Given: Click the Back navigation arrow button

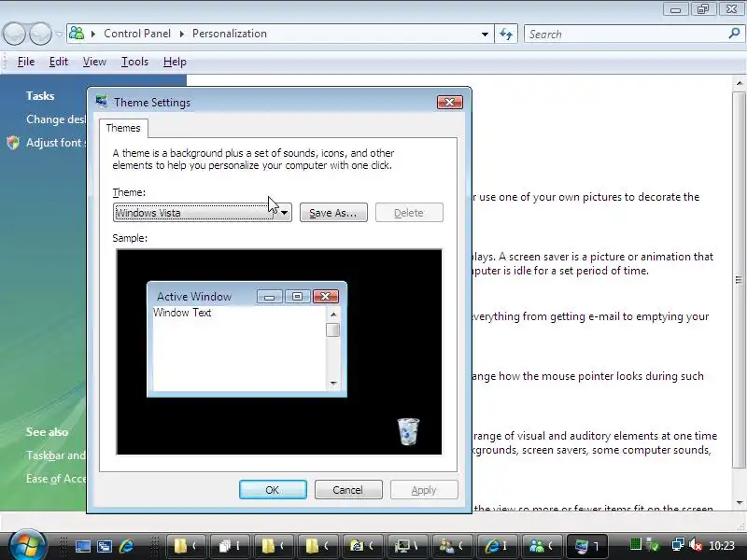Looking at the screenshot, I should 14,34.
